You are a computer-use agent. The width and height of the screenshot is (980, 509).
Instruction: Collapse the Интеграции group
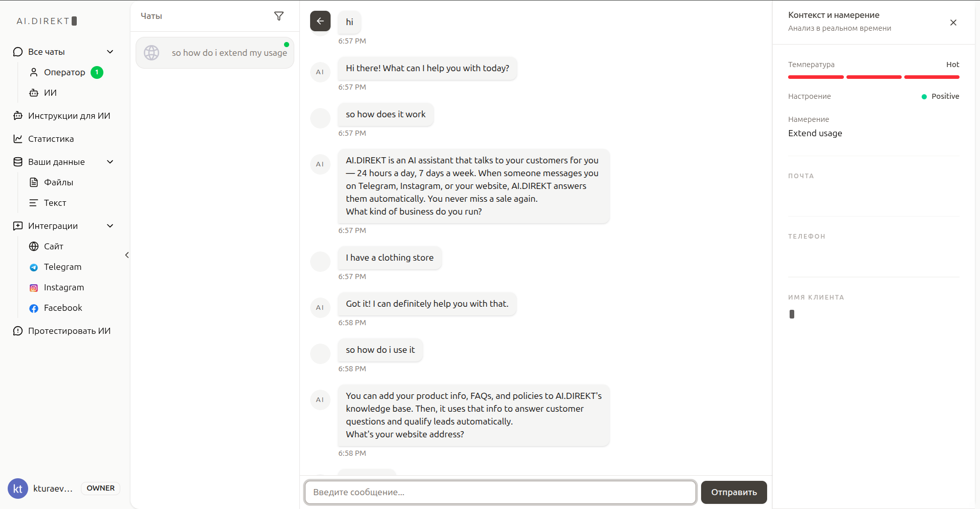(110, 226)
